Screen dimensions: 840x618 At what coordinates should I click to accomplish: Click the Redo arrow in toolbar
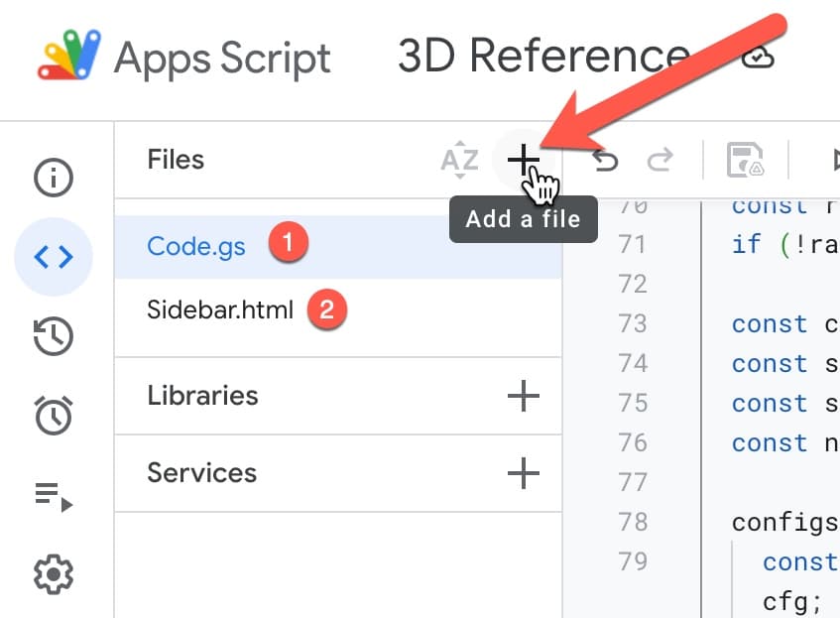pos(660,160)
